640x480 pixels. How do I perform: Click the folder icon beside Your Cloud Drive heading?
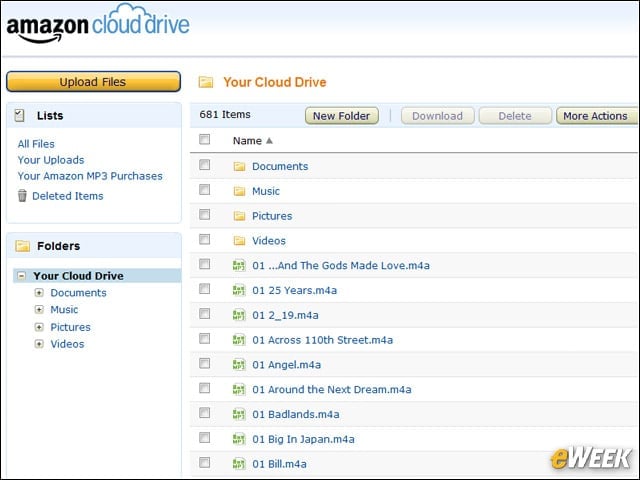[x=206, y=82]
